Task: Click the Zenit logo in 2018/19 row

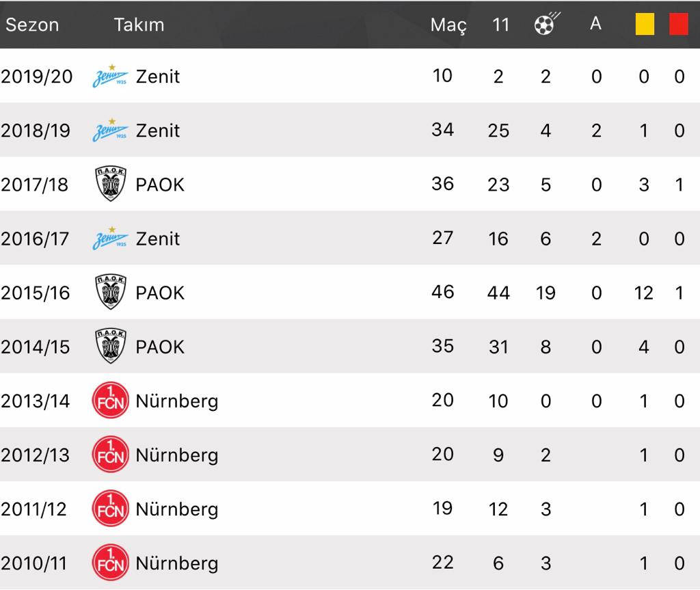Action: coord(110,130)
